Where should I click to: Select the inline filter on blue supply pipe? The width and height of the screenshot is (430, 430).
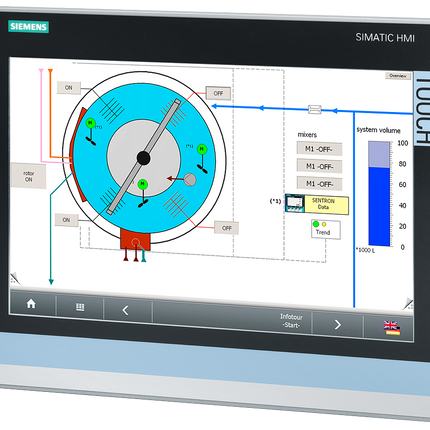(314, 109)
